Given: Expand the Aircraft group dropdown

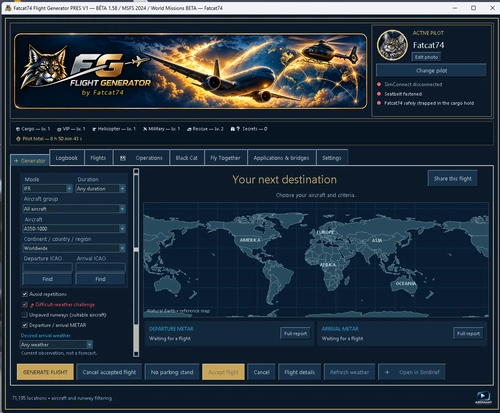Looking at the screenshot, I should coord(74,209).
